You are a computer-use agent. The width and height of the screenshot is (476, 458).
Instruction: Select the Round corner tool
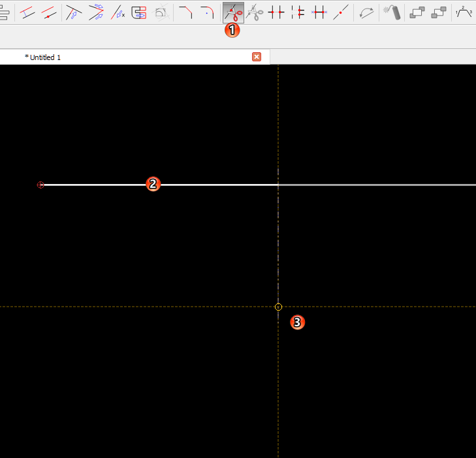coord(207,13)
